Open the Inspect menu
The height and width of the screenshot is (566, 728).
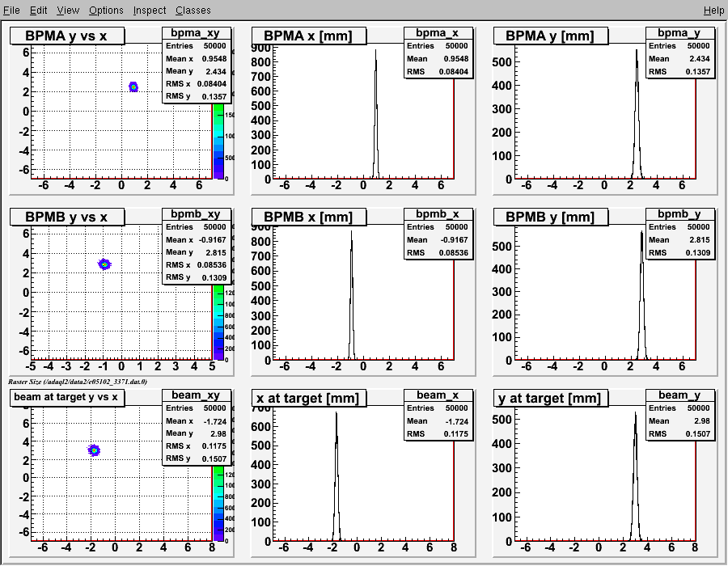pyautogui.click(x=149, y=11)
